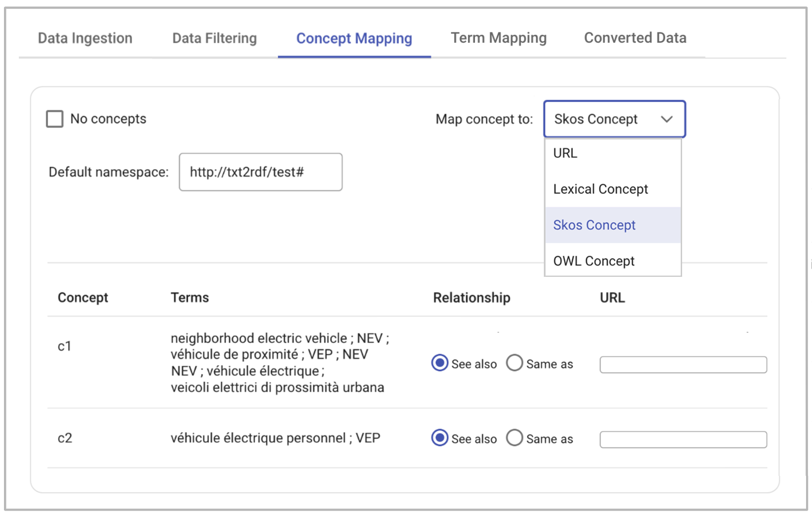Click the URL field for concept c1
This screenshot has height=512, width=812.
pos(683,365)
